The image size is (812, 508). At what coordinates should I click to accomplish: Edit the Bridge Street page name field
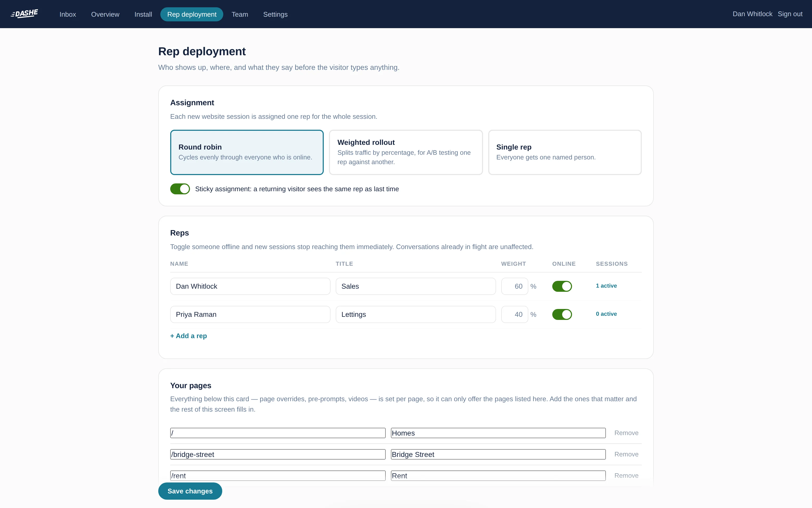click(498, 454)
